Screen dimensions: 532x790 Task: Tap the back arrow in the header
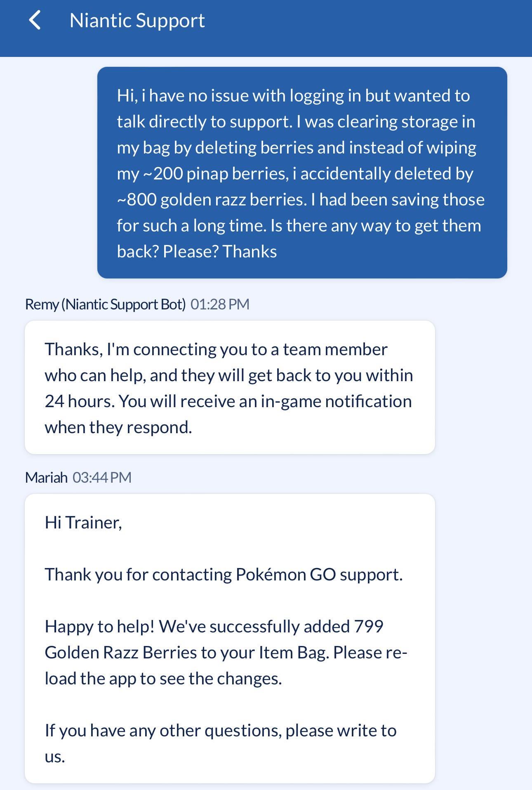pyautogui.click(x=35, y=21)
